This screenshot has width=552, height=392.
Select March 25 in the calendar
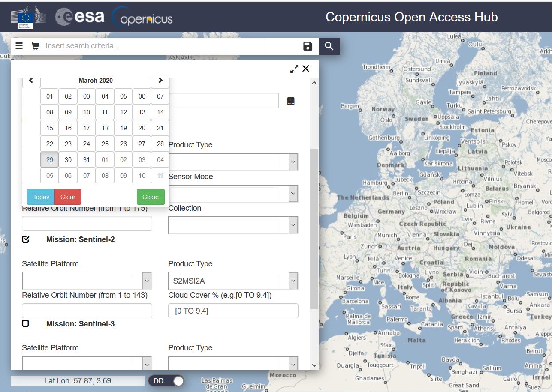point(105,144)
